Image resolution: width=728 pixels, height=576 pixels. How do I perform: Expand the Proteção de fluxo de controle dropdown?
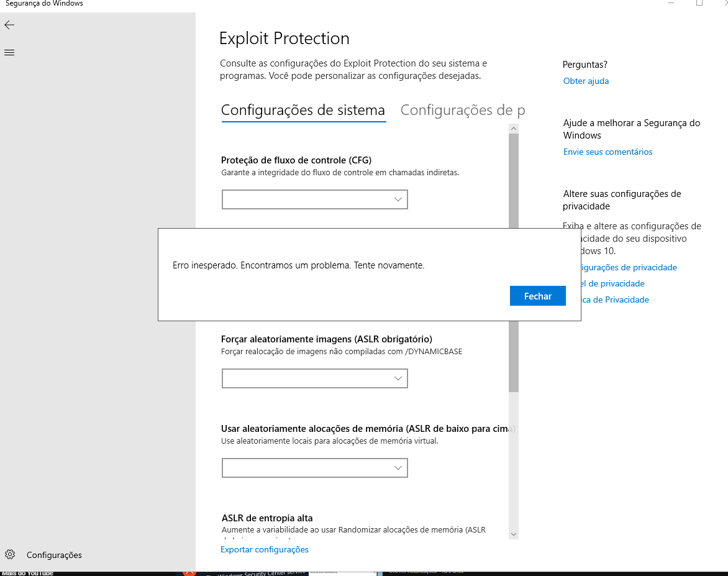(x=314, y=199)
